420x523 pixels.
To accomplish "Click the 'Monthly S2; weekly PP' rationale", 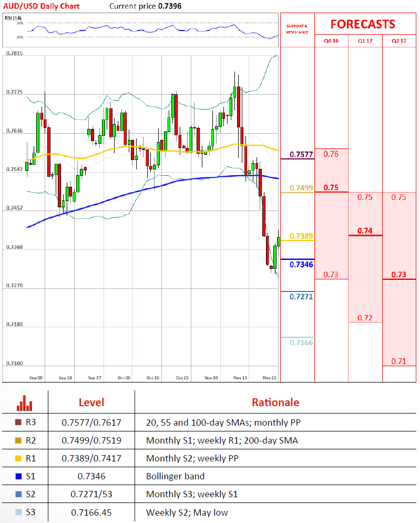I will point(192,459).
